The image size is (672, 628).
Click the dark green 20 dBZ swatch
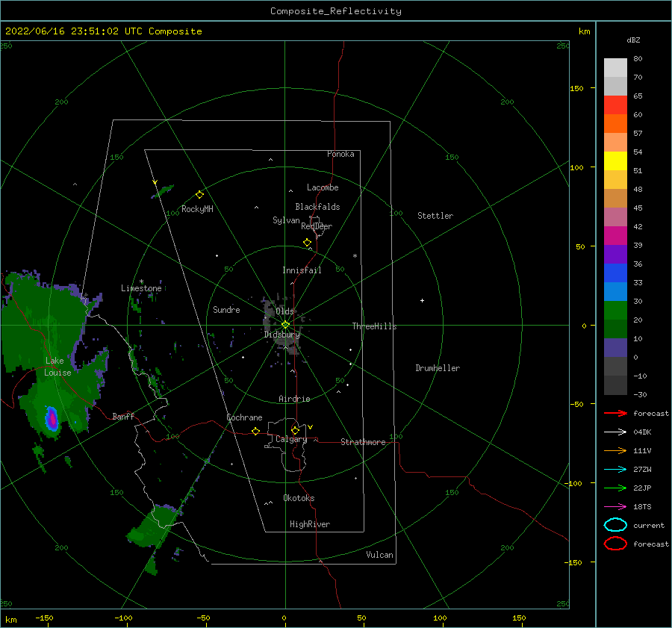615,329
